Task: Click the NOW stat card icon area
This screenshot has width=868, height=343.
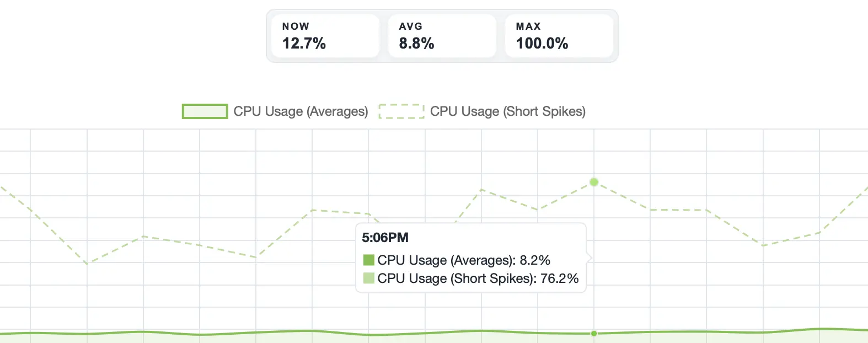Action: (325, 36)
